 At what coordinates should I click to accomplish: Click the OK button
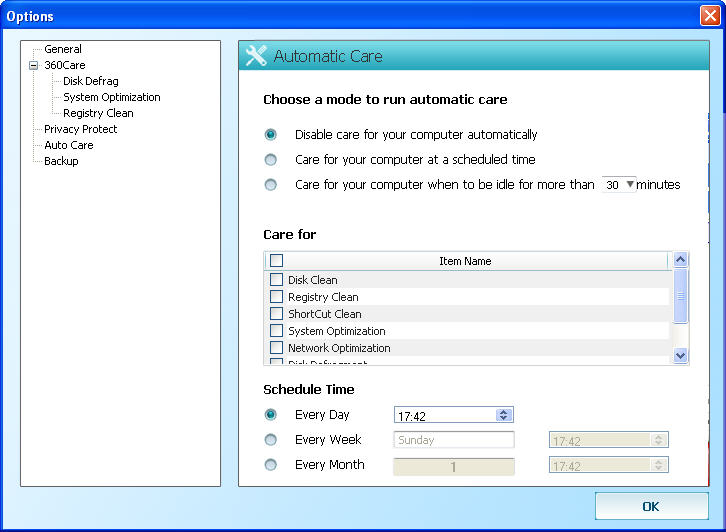pos(651,506)
